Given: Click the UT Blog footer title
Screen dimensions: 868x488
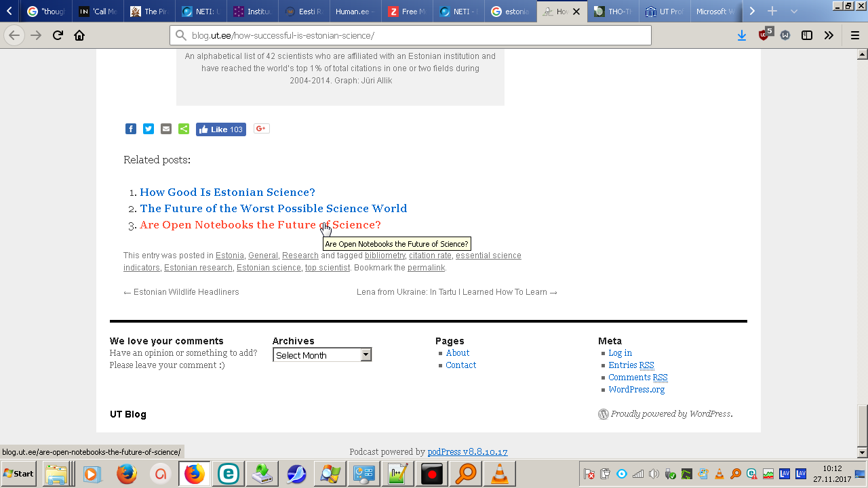Looking at the screenshot, I should [x=128, y=414].
